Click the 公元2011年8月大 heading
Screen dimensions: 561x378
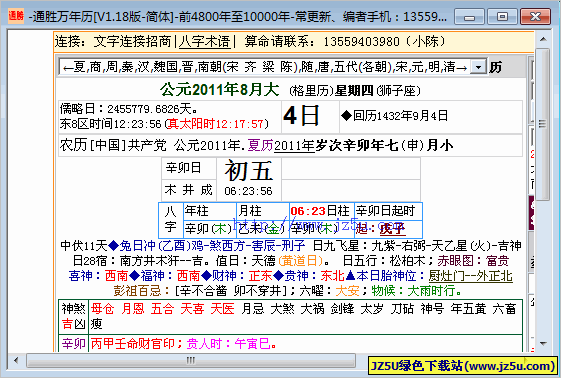tap(219, 89)
